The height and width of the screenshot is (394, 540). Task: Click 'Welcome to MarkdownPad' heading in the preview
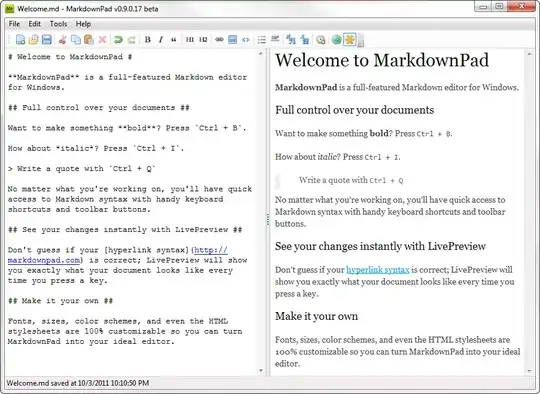coord(382,60)
